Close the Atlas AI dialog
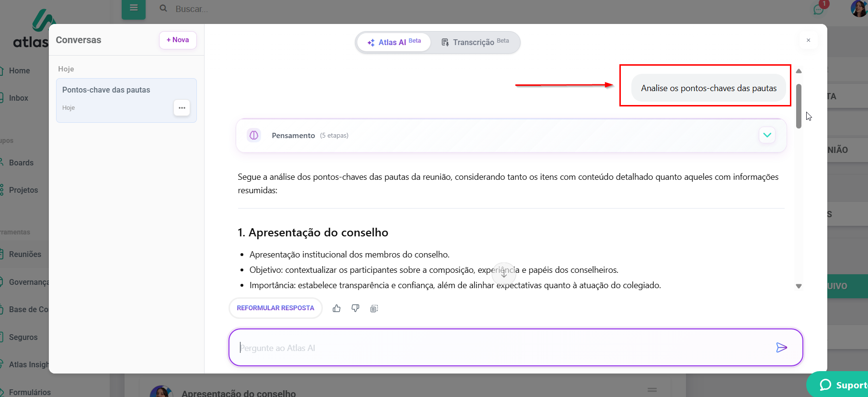This screenshot has width=868, height=397. click(809, 40)
